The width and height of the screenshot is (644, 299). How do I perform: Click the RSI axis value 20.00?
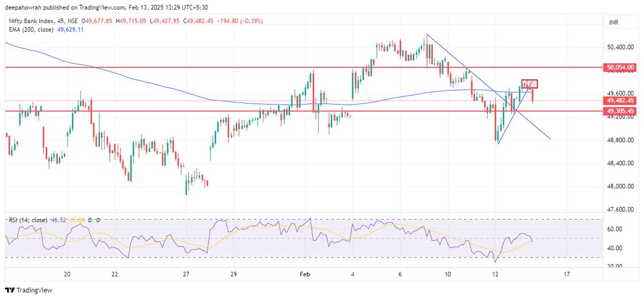(x=614, y=266)
